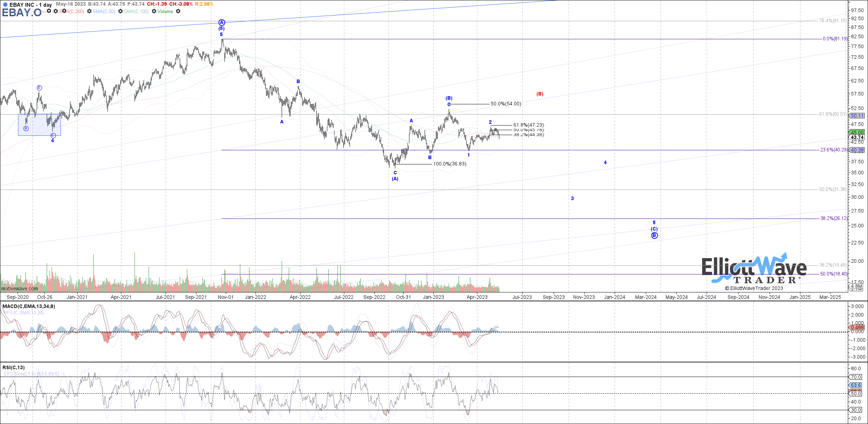Select the red (B) wave label
868x424 pixels.
tap(540, 94)
